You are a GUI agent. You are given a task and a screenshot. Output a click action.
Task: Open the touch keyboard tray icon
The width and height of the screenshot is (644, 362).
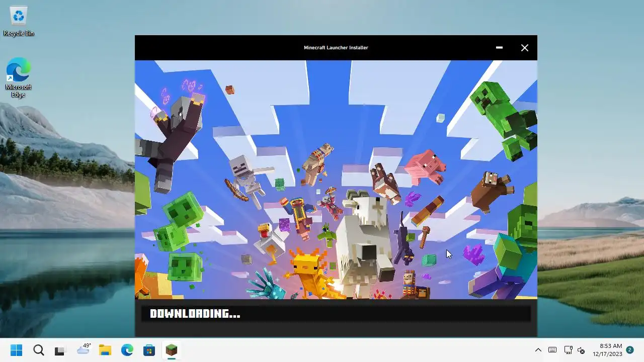[x=552, y=350]
